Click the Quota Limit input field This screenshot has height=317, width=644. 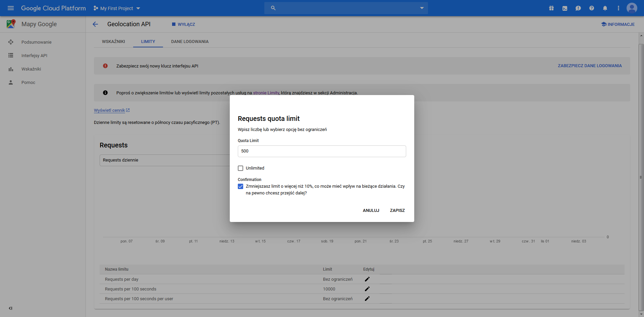(x=322, y=151)
